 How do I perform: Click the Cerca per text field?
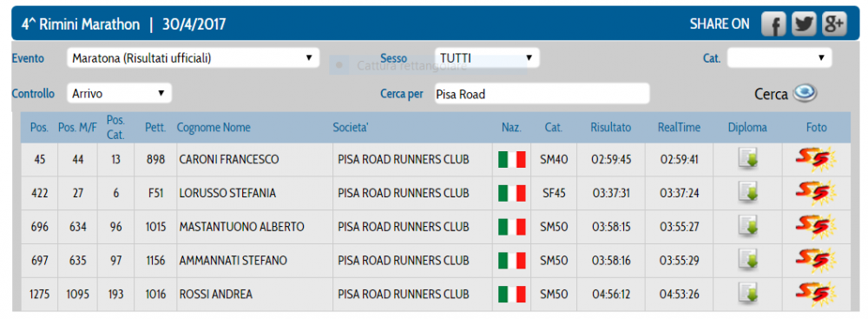click(542, 94)
